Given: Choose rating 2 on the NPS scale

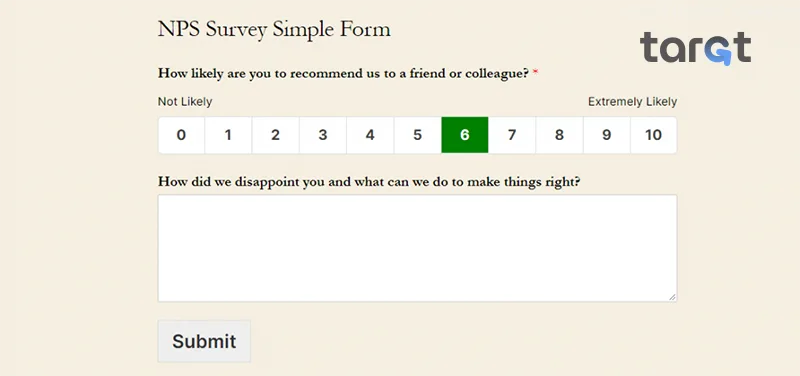Looking at the screenshot, I should 276,135.
